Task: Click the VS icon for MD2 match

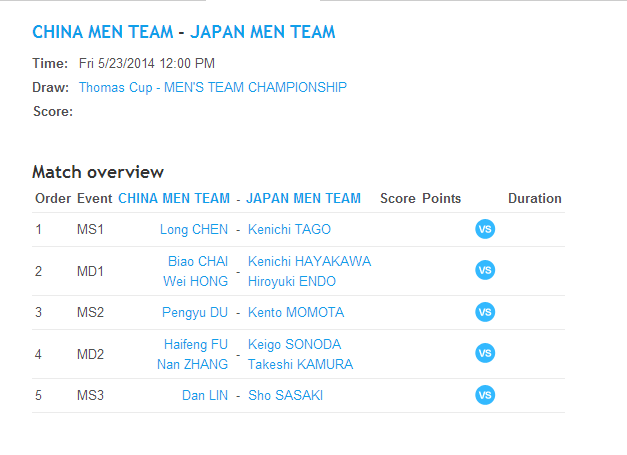Action: [485, 353]
